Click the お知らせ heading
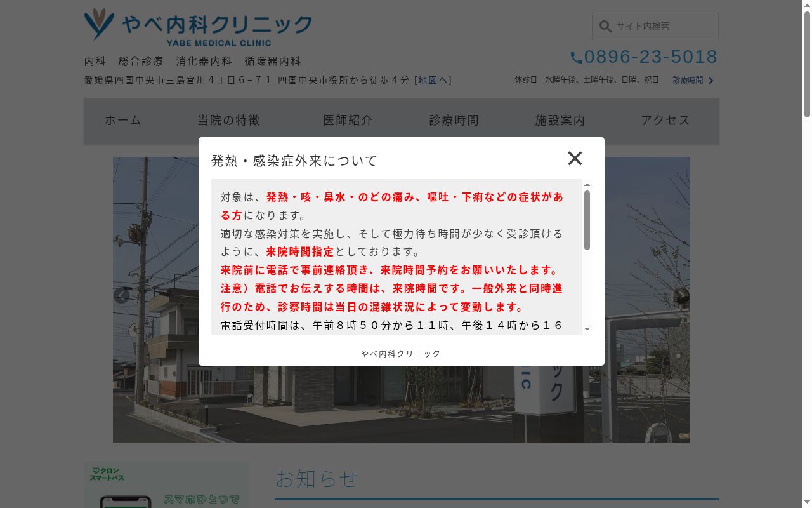The width and height of the screenshot is (812, 508). click(x=317, y=478)
